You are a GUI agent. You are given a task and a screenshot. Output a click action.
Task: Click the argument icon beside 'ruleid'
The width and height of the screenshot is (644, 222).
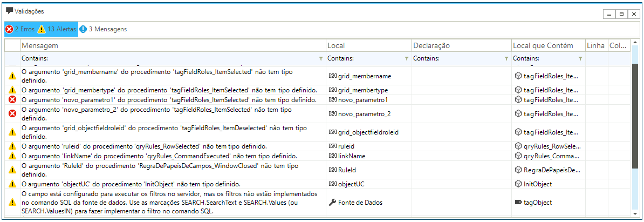click(x=332, y=146)
